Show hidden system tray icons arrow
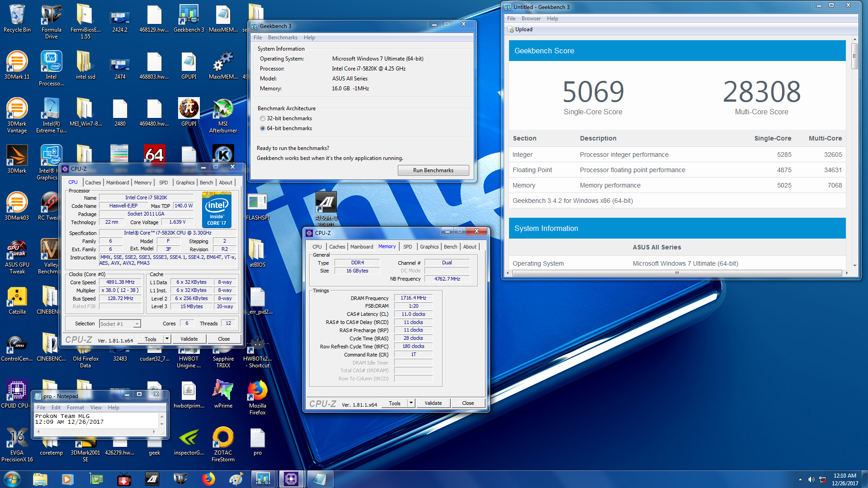868x488 pixels. tap(800, 479)
